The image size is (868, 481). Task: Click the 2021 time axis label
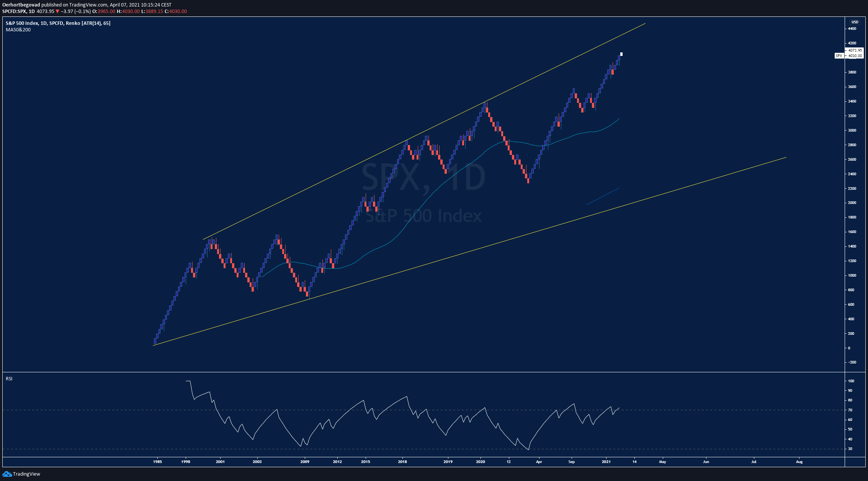(606, 462)
